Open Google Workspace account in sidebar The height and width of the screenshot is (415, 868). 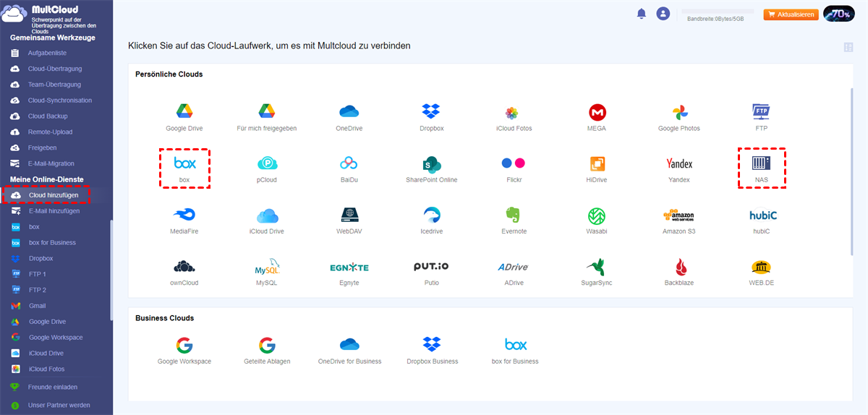[x=55, y=338]
